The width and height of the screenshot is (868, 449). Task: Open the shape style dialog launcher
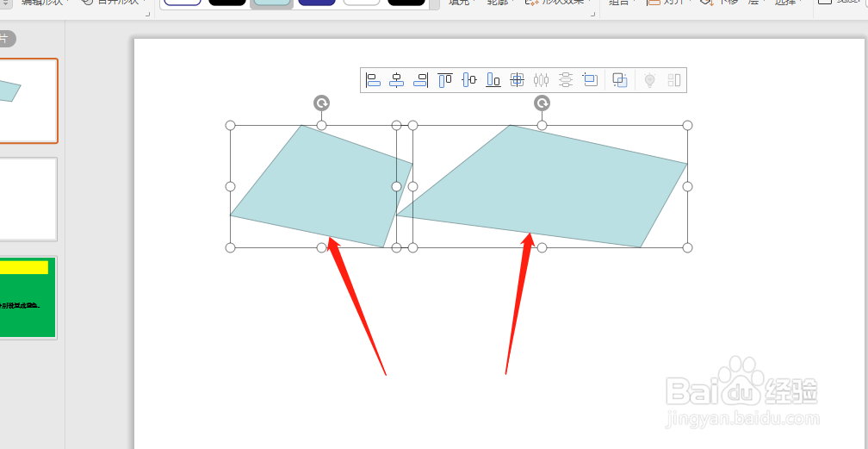tap(147, 13)
